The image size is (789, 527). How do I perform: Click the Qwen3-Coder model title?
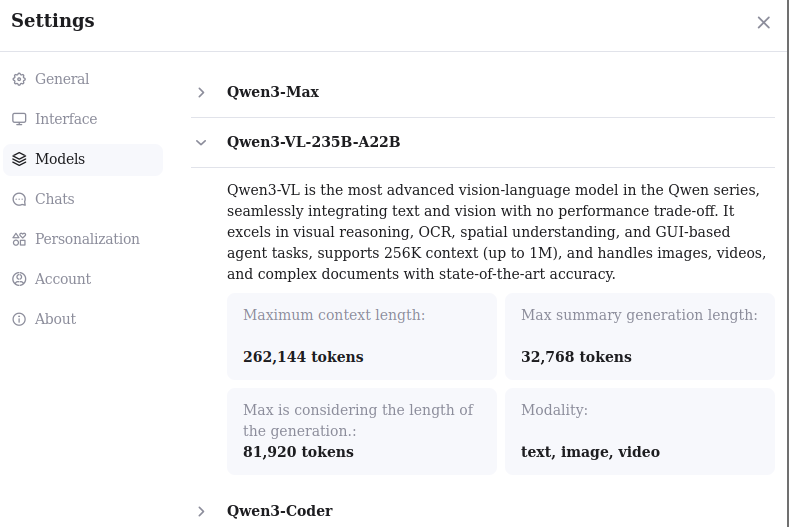[x=279, y=511]
